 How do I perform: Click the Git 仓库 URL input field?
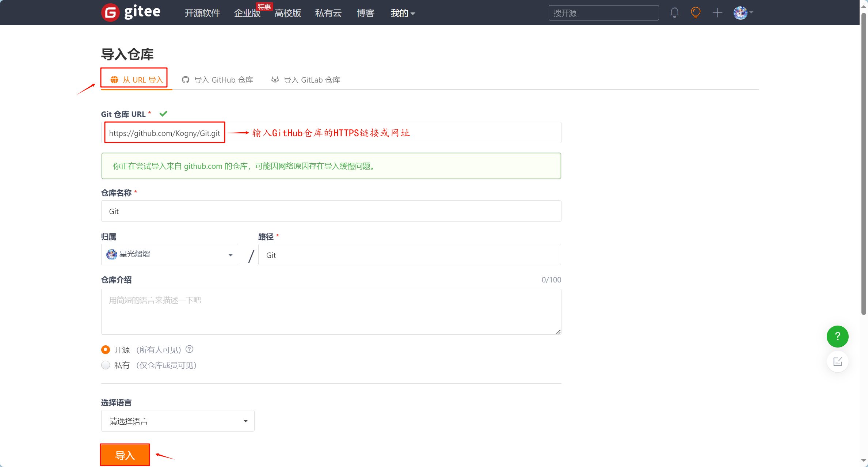click(x=331, y=133)
